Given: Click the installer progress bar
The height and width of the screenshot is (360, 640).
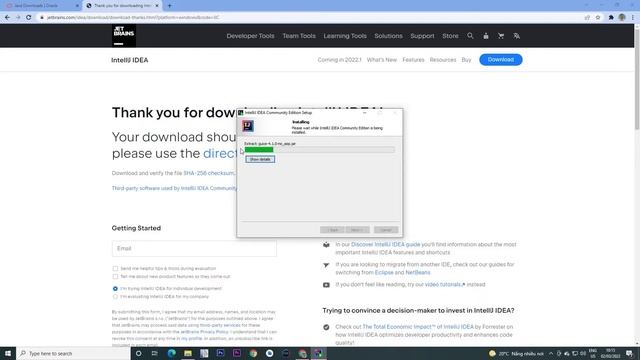Looking at the screenshot, I should click(x=320, y=150).
